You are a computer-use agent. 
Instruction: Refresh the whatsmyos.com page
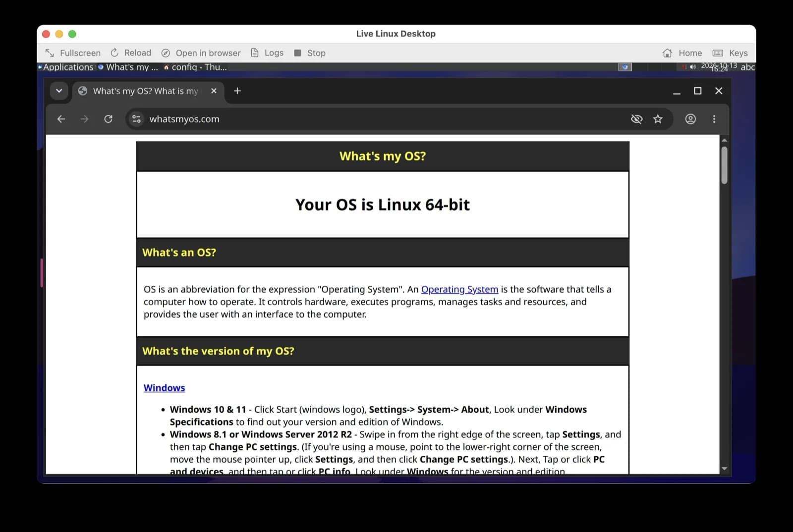(108, 119)
